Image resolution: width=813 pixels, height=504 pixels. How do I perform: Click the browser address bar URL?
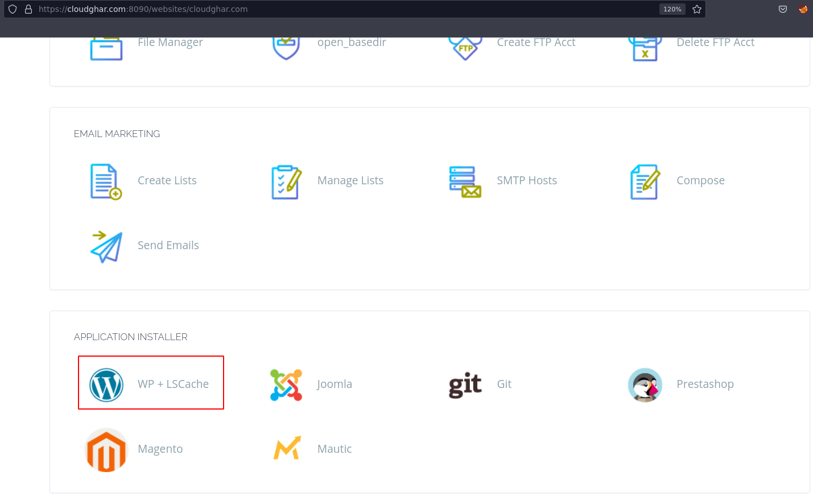[x=143, y=9]
